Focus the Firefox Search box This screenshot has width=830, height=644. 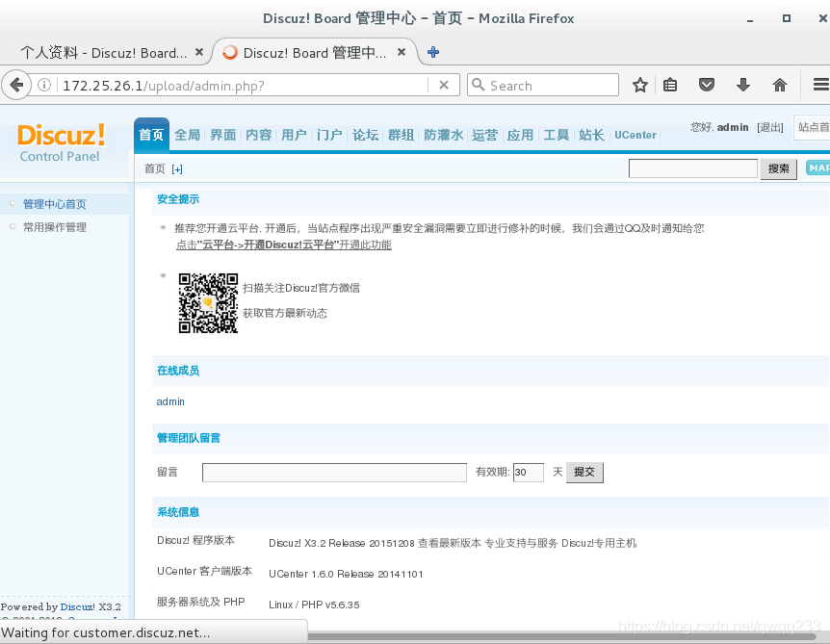[x=543, y=85]
